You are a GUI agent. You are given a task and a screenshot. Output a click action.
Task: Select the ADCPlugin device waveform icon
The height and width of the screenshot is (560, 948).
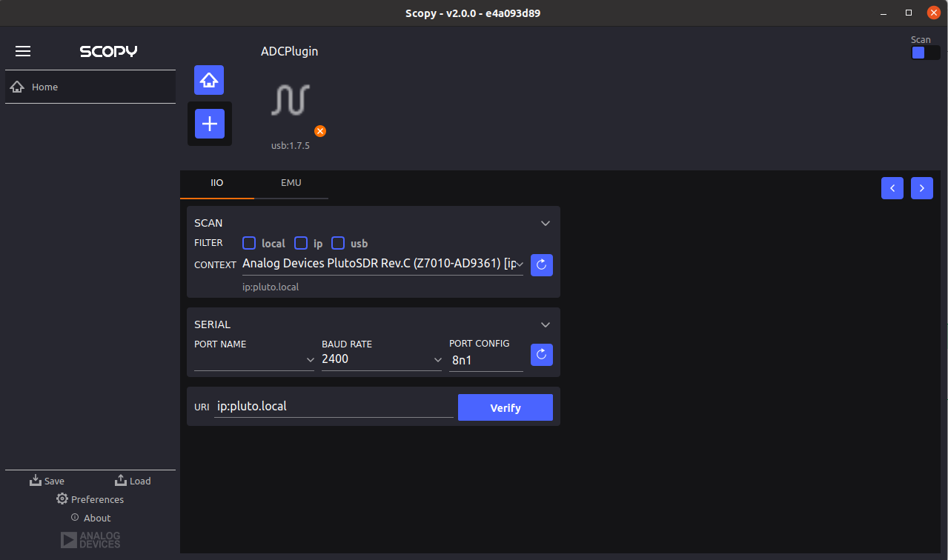pos(290,99)
